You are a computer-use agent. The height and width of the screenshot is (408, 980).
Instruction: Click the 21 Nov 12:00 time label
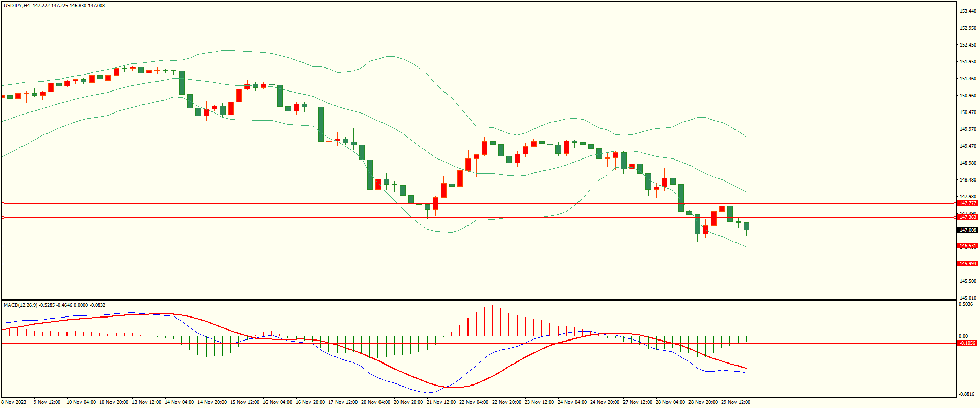[441, 402]
